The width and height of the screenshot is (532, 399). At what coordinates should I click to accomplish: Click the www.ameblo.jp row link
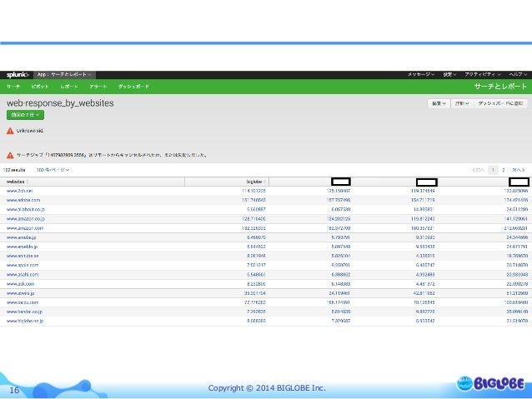(x=22, y=247)
